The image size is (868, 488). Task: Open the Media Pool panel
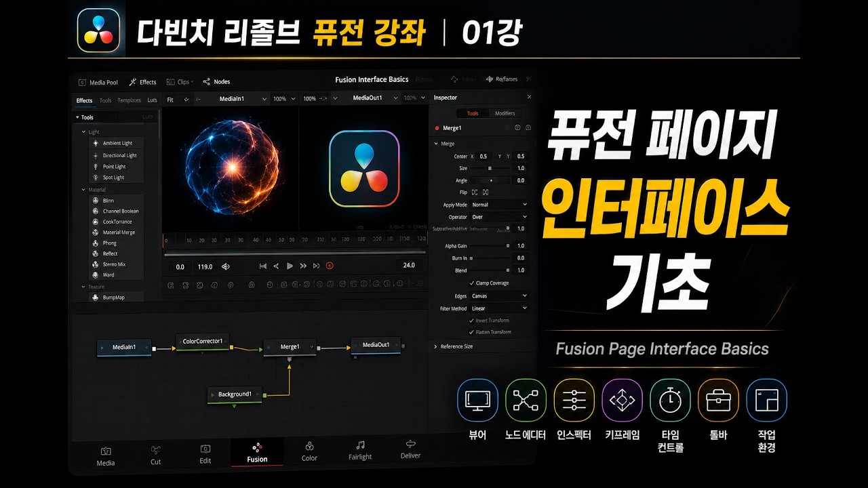pos(98,82)
